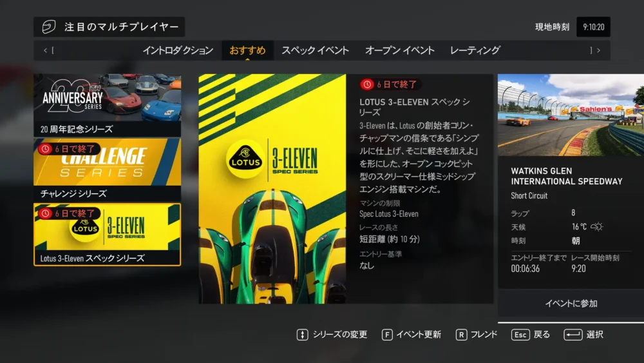Click the Short Circuit layout text
Image resolution: width=644 pixels, height=363 pixels.
tap(529, 195)
